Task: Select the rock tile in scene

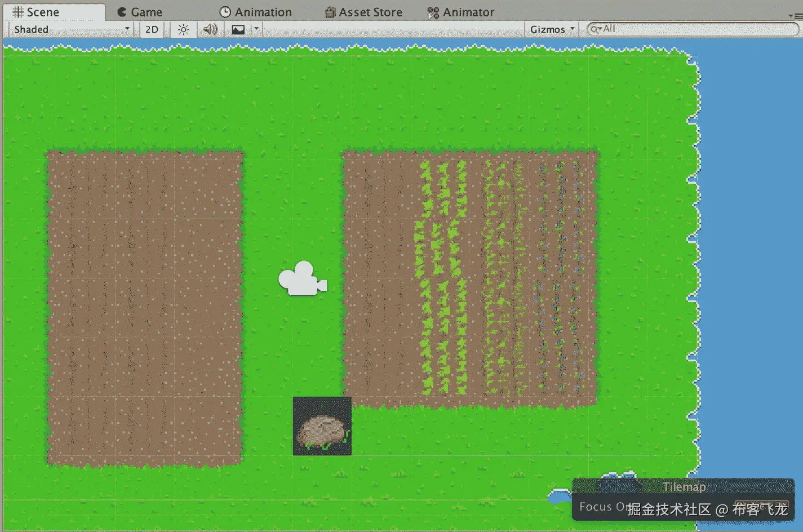Action: 322,426
